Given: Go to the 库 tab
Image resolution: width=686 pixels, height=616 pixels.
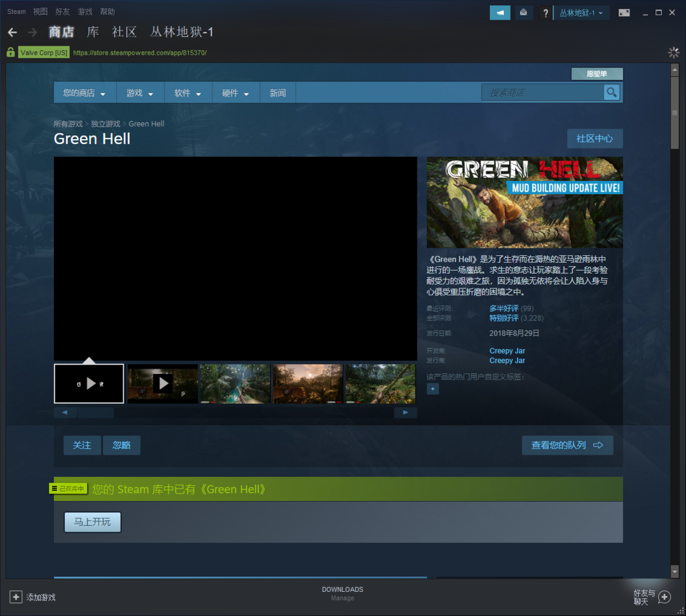Looking at the screenshot, I should click(x=93, y=32).
